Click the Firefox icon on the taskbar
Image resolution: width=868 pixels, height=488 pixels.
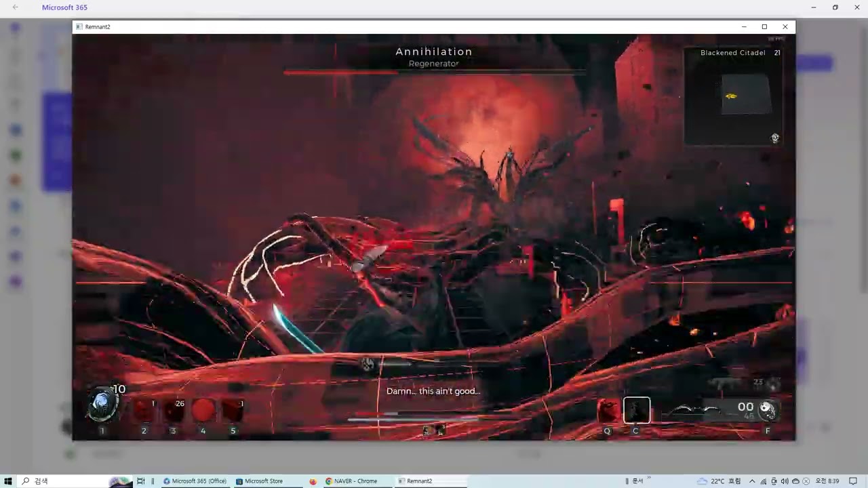[313, 481]
